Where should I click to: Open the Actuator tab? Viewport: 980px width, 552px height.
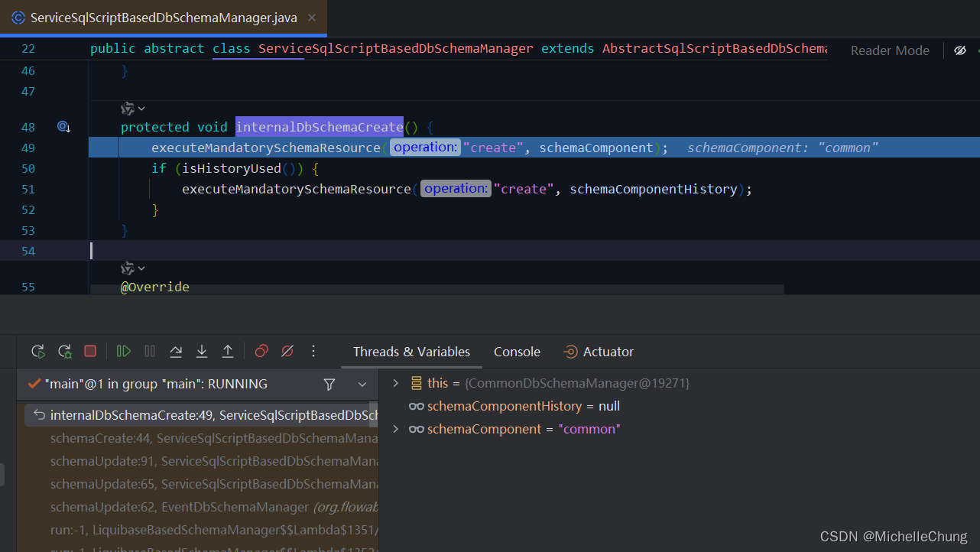tap(599, 352)
